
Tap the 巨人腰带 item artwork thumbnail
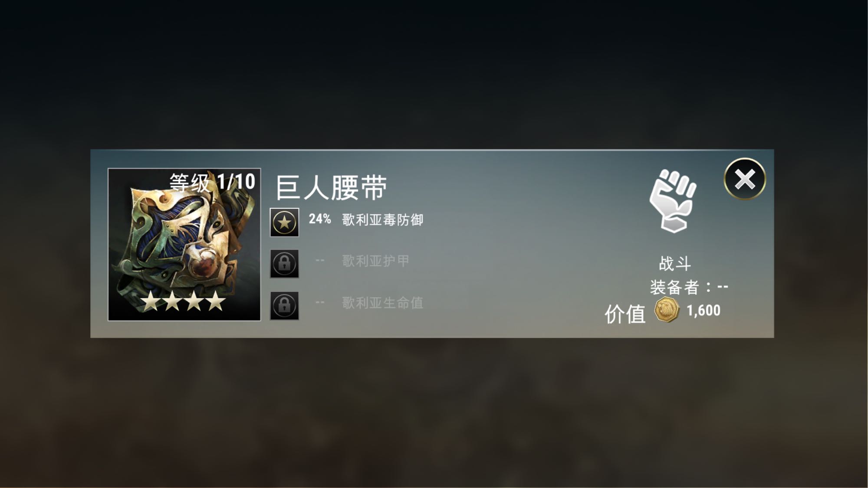(x=184, y=244)
